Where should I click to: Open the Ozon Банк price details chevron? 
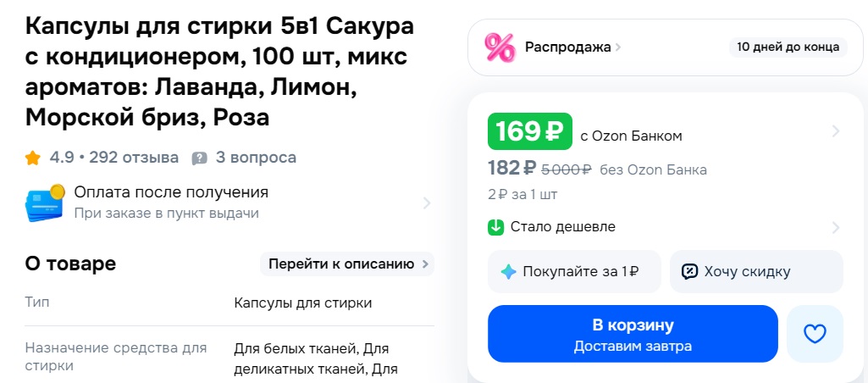click(835, 131)
